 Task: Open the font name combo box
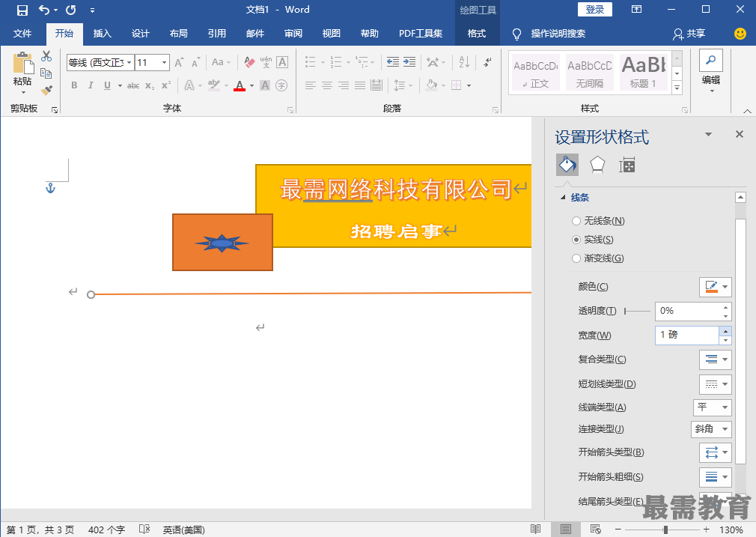pyautogui.click(x=100, y=62)
